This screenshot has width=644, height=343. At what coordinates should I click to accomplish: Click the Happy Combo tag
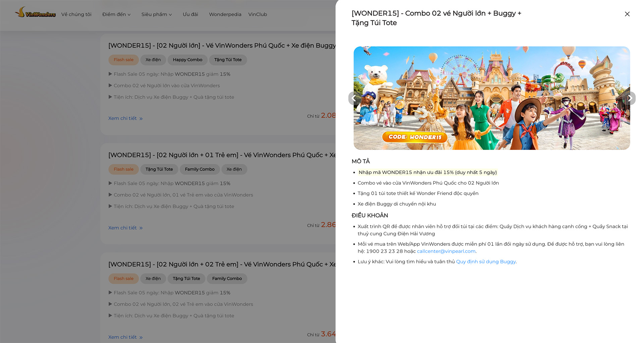click(x=187, y=60)
